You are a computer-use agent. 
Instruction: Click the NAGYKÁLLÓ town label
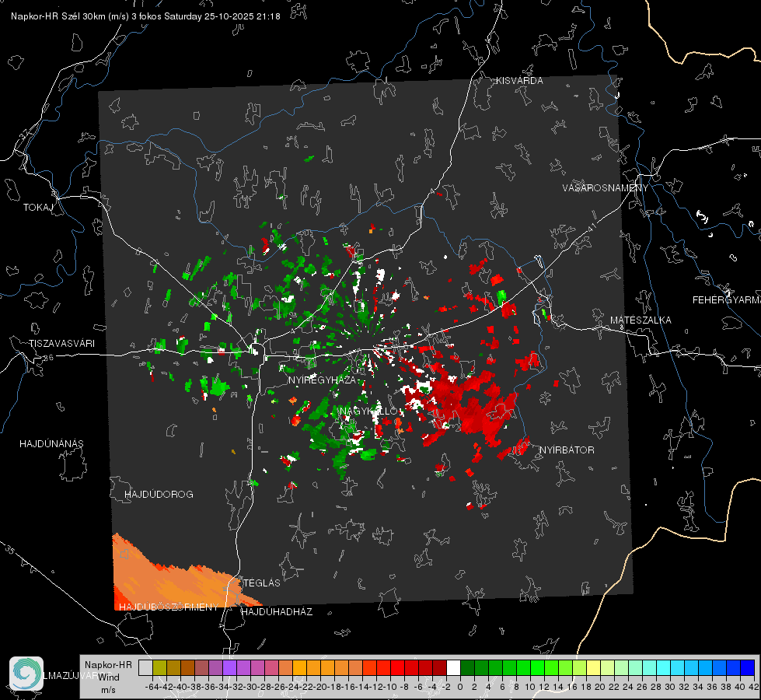[x=369, y=411]
